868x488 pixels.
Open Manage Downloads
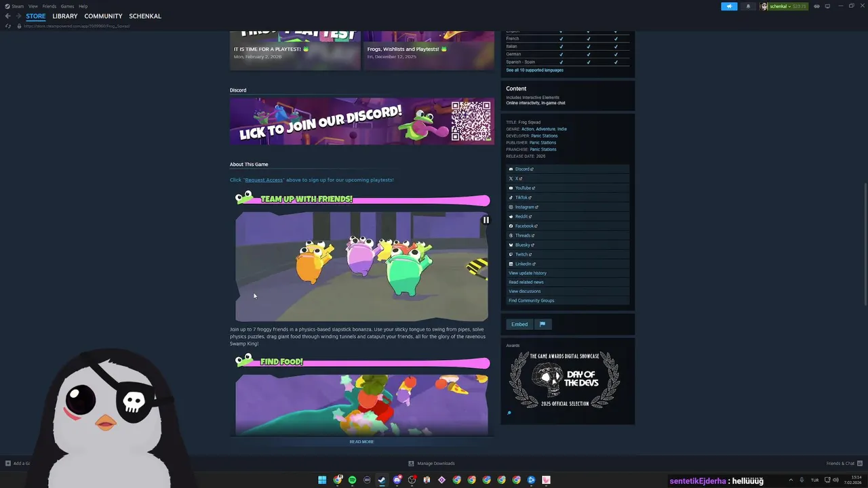coord(431,464)
